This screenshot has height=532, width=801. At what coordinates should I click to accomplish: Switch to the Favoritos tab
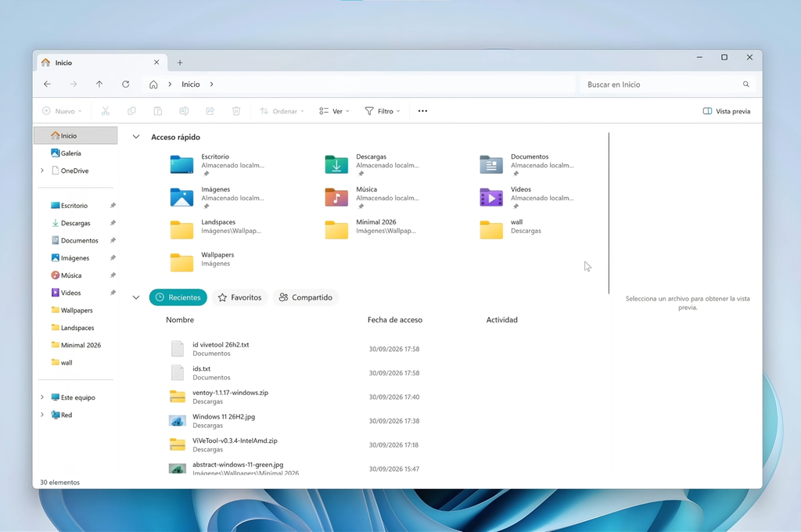coord(239,297)
